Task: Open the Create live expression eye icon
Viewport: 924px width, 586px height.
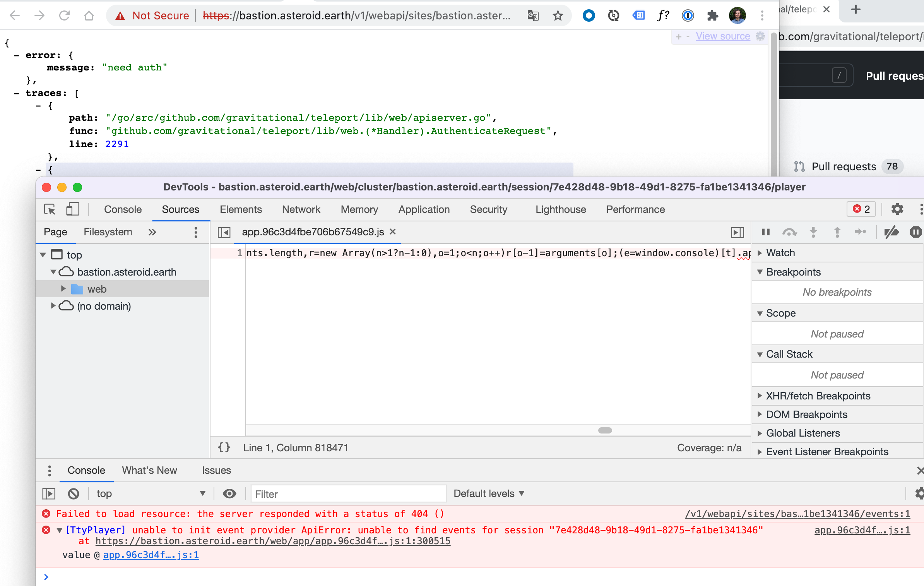Action: [229, 494]
